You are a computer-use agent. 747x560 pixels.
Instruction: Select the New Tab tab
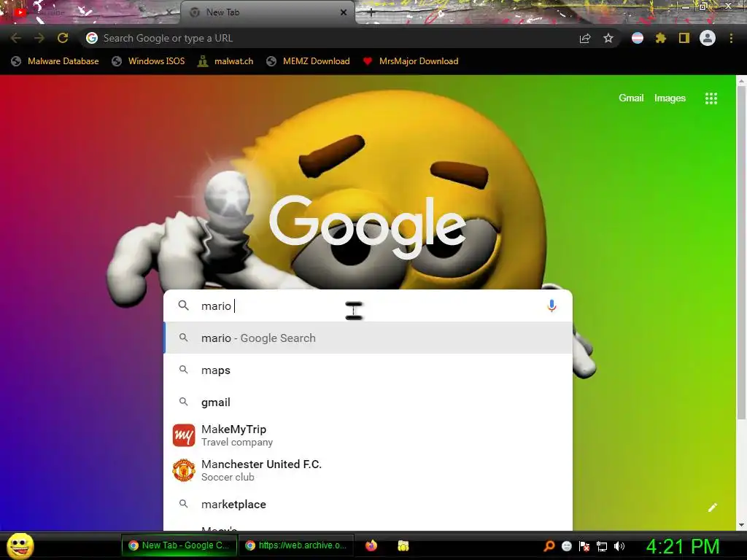tap(267, 12)
